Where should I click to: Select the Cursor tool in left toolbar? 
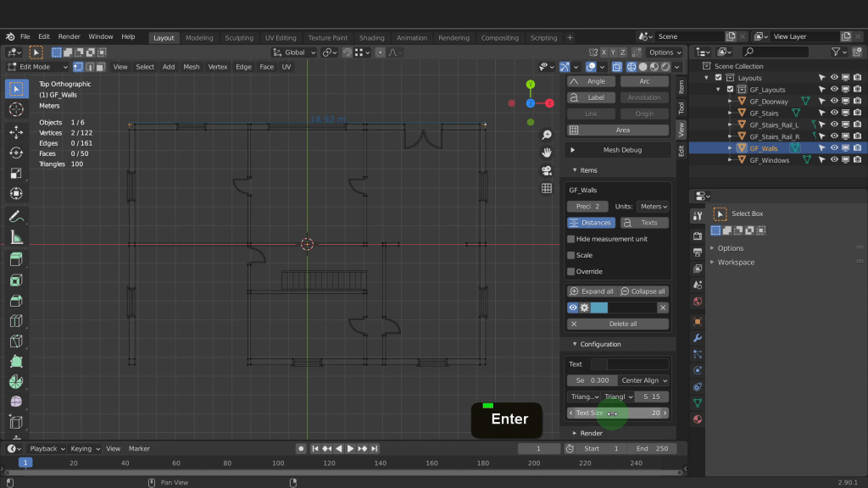click(x=16, y=109)
